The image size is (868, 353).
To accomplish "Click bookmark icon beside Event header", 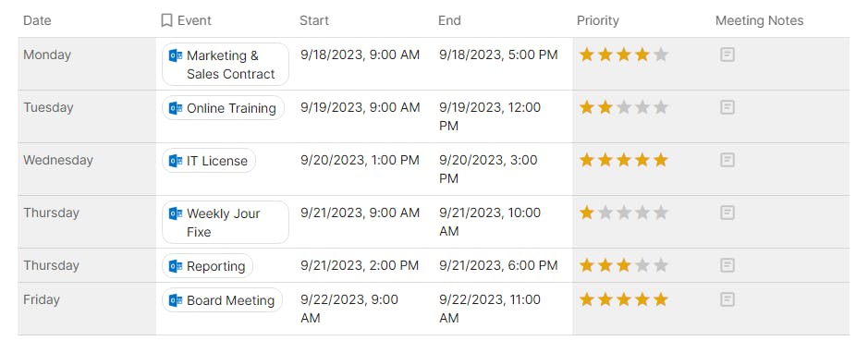I will point(166,20).
